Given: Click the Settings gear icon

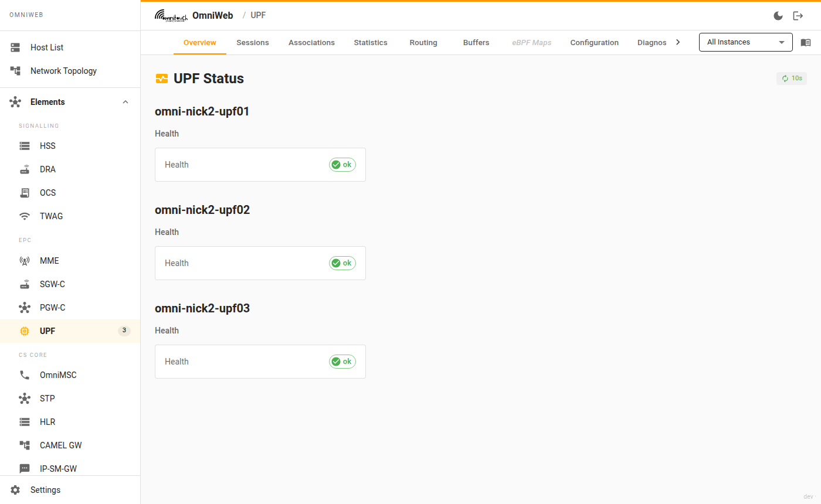Looking at the screenshot, I should pyautogui.click(x=15, y=490).
